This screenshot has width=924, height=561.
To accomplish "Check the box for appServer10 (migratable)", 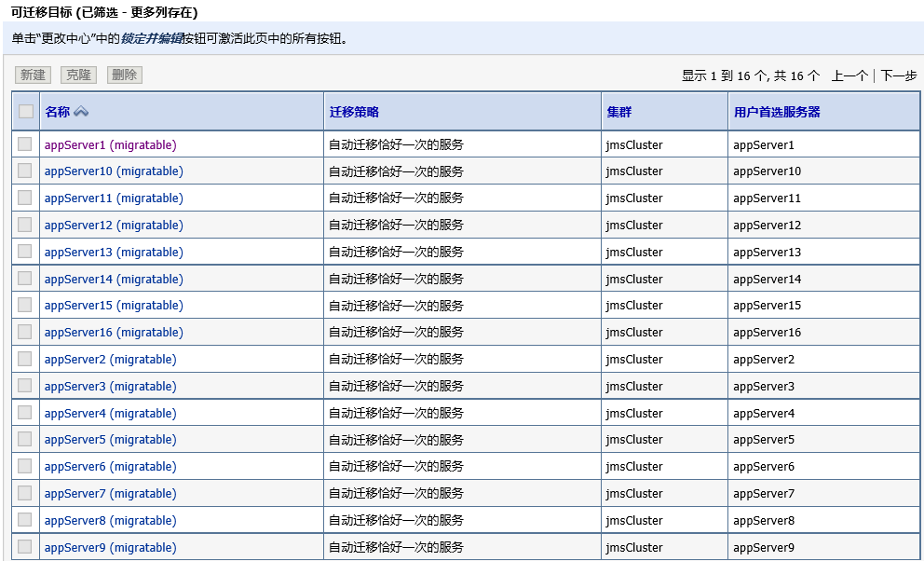I will click(x=25, y=171).
